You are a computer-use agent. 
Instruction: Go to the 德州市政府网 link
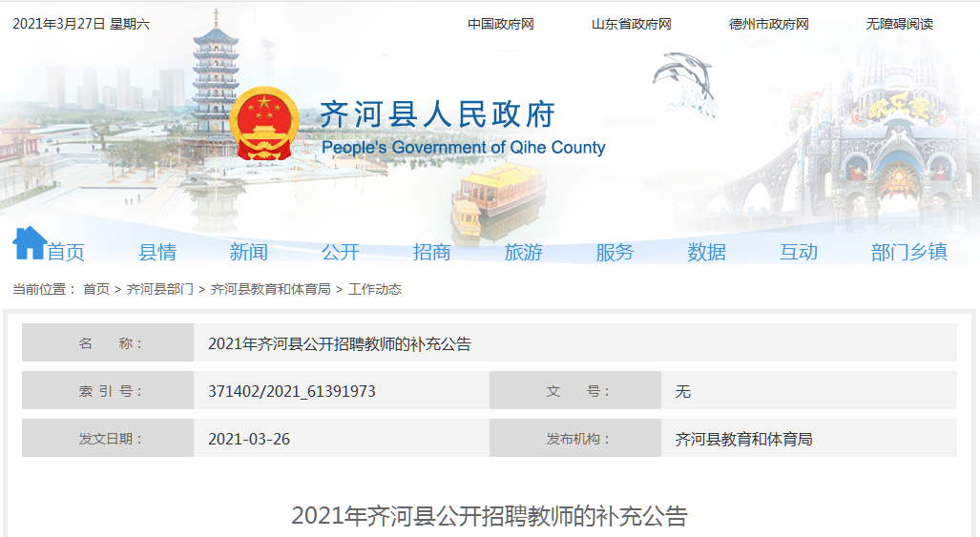tap(769, 24)
